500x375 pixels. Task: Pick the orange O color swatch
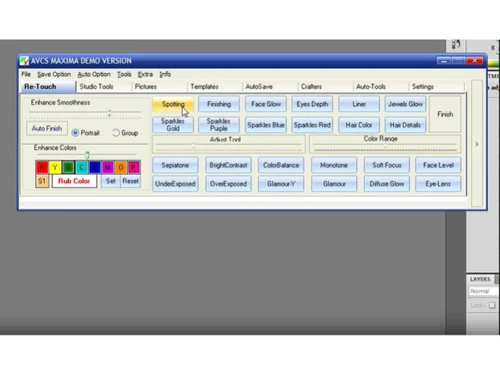tap(121, 167)
